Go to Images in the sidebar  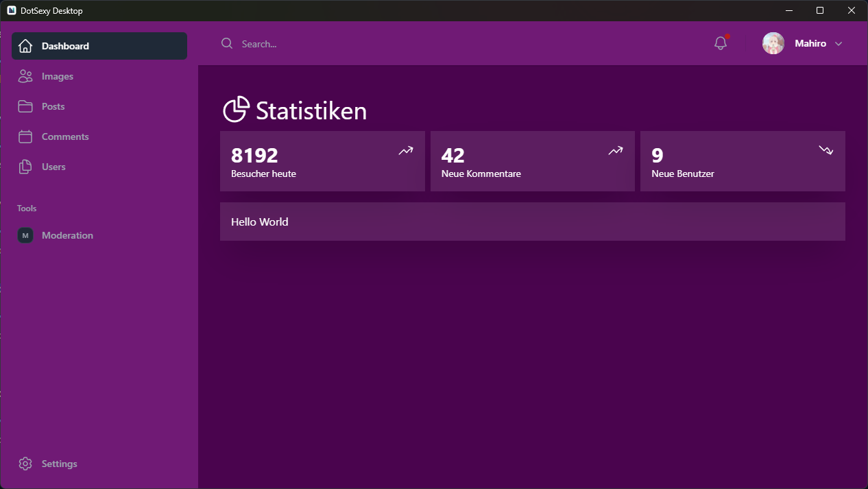point(58,76)
